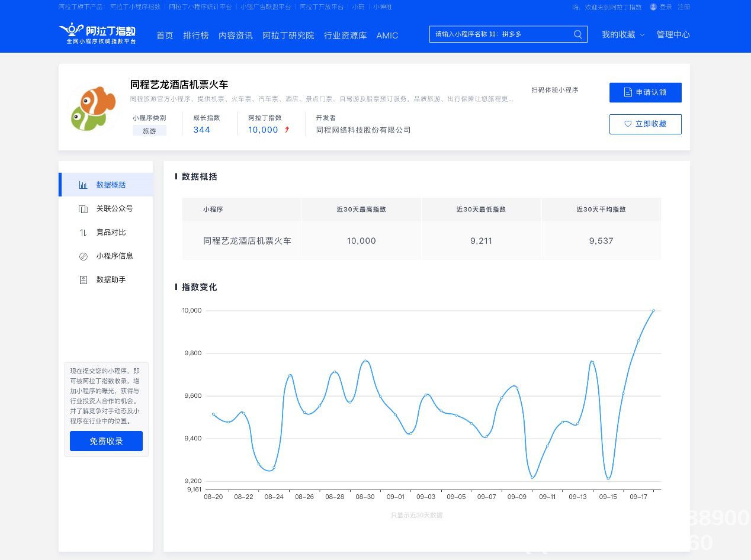The height and width of the screenshot is (560, 751).
Task: Open 小神推 top link
Action: click(x=383, y=7)
